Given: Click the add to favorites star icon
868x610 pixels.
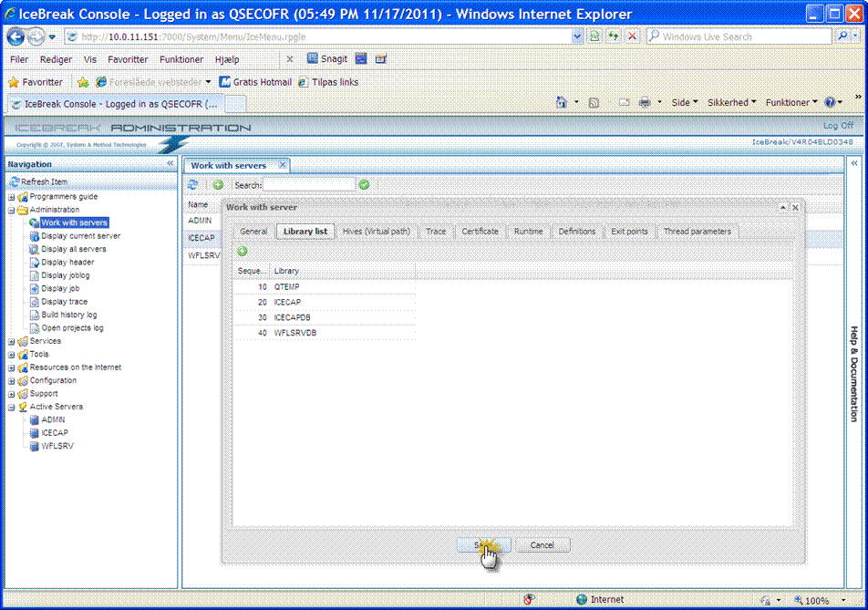Looking at the screenshot, I should tap(83, 82).
